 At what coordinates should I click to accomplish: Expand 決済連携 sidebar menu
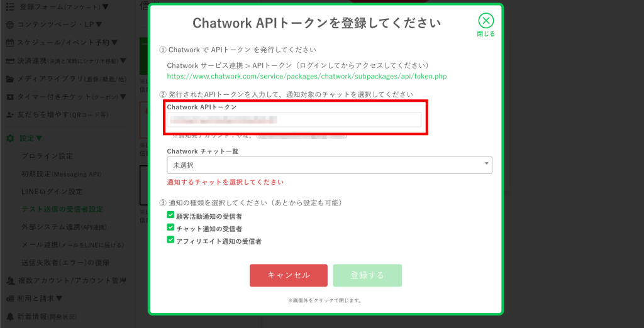point(72,61)
